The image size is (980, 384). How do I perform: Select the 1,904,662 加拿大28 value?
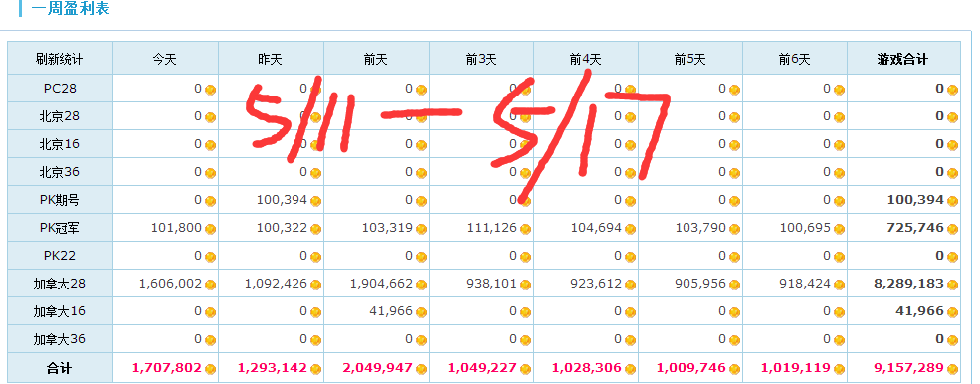382,284
